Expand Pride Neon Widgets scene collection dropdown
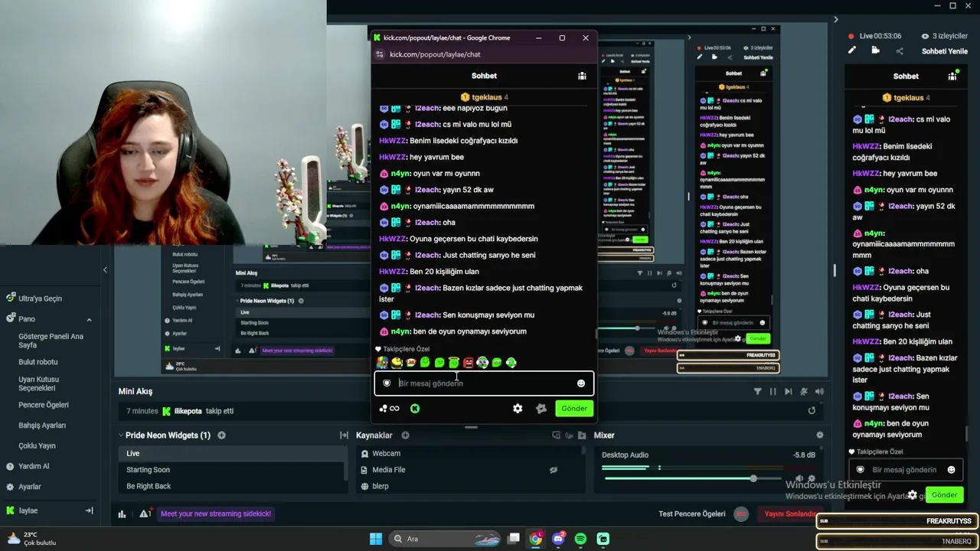The height and width of the screenshot is (551, 980). pyautogui.click(x=121, y=435)
